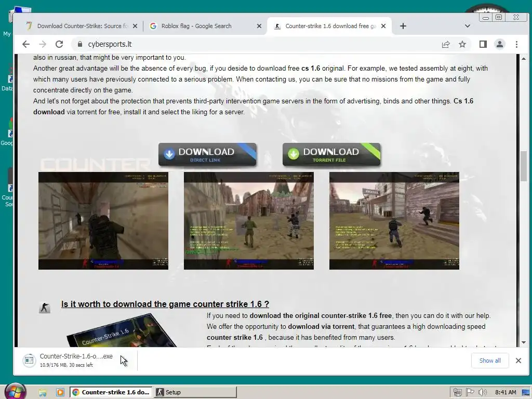Click bold 'Cs 1.6' text ending the paragraph

(463, 101)
